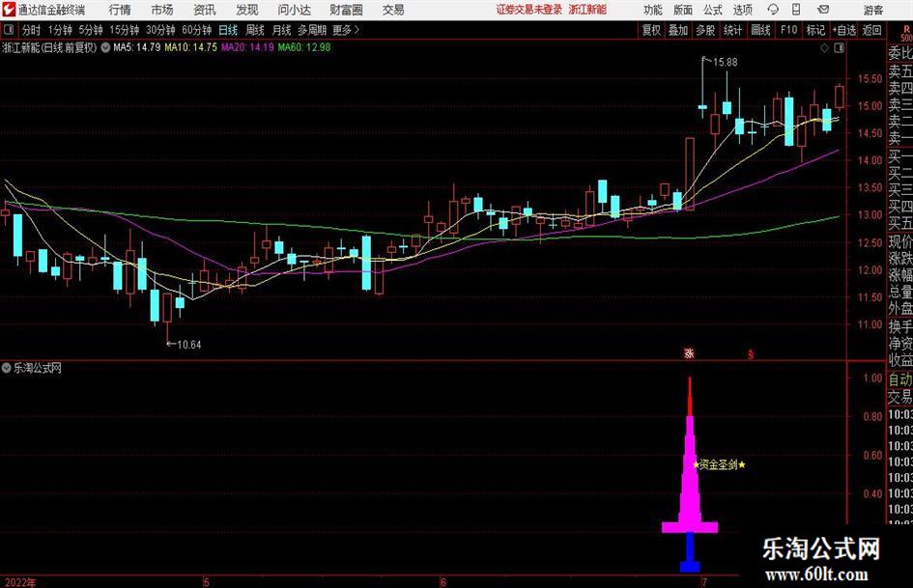
Task: Click the 统计 statistics toolbar button
Action: coord(732,30)
